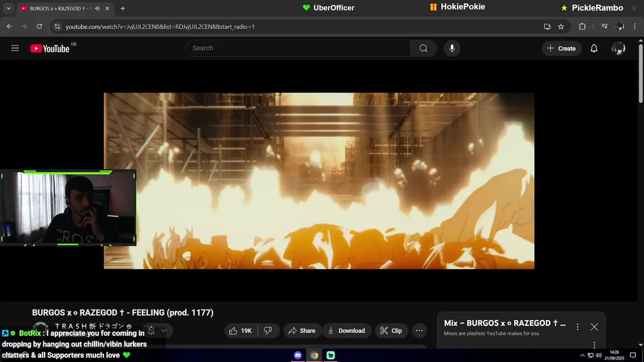Download the video

click(x=346, y=331)
